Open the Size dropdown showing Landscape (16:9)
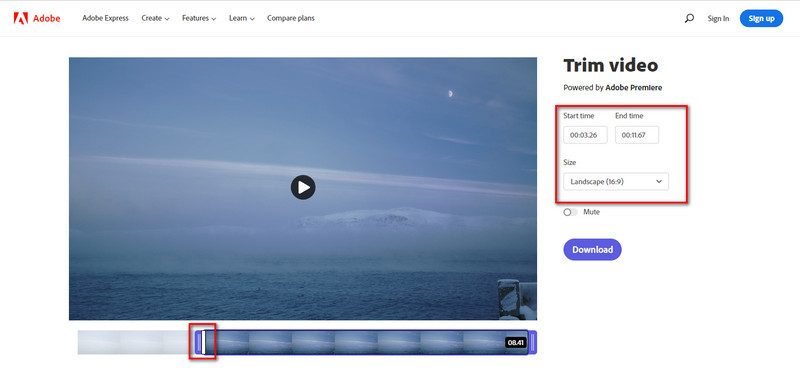The height and width of the screenshot is (375, 800). tap(616, 181)
